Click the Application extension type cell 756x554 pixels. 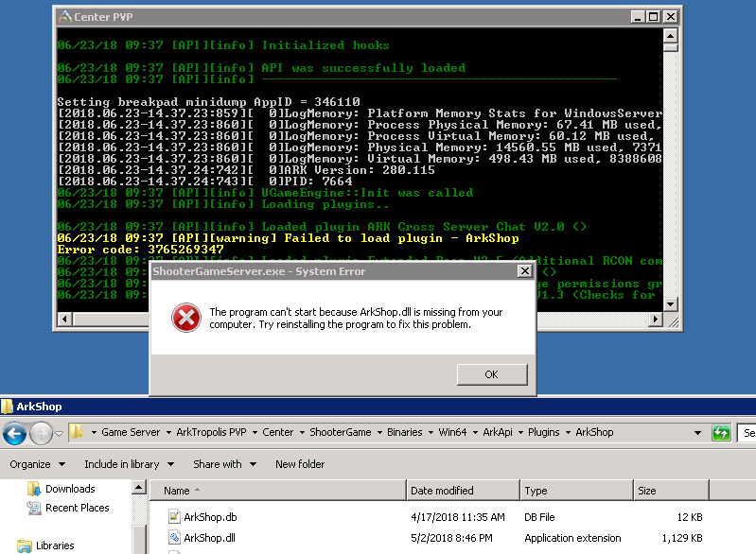coord(572,538)
